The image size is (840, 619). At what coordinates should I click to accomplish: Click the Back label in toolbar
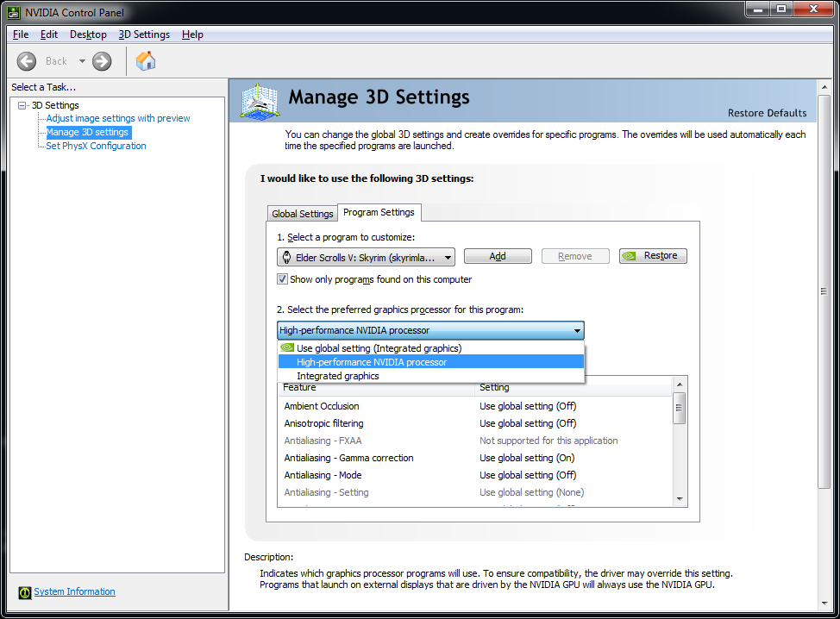click(x=56, y=61)
